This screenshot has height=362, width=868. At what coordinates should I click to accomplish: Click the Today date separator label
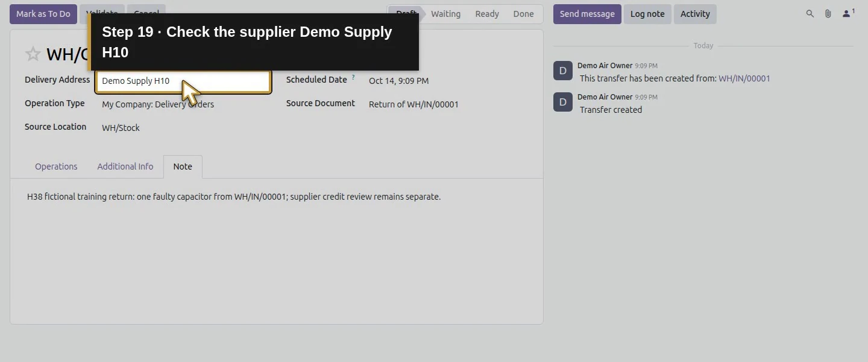703,46
